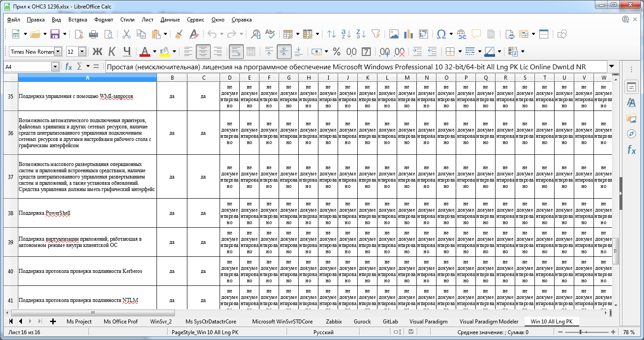
Task: Apply the red font color
Action: click(x=145, y=51)
